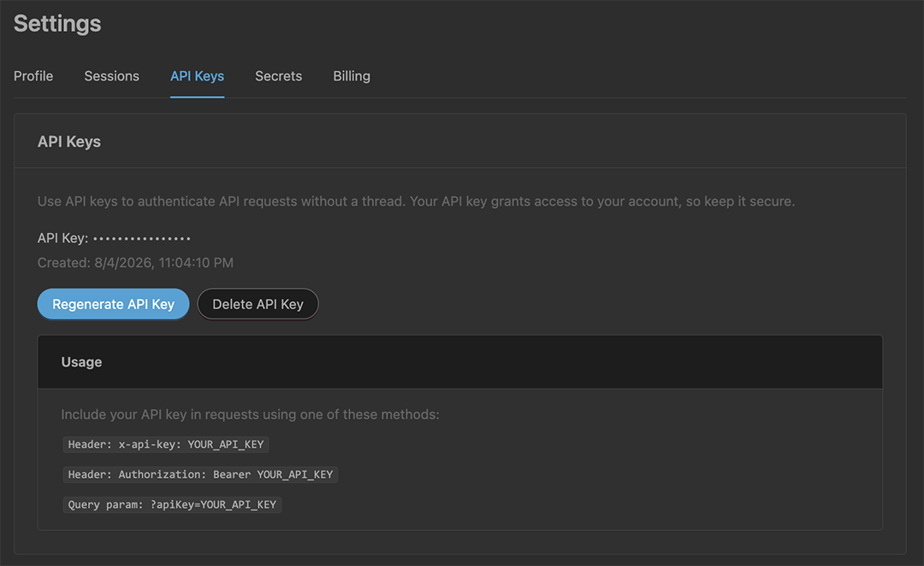Image resolution: width=924 pixels, height=566 pixels.
Task: Click the Settings page title
Action: point(57,24)
